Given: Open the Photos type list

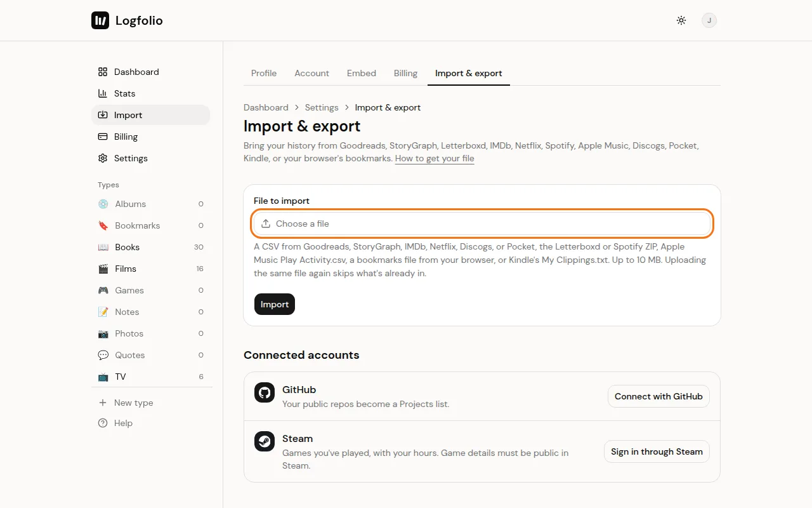Looking at the screenshot, I should click(x=150, y=333).
